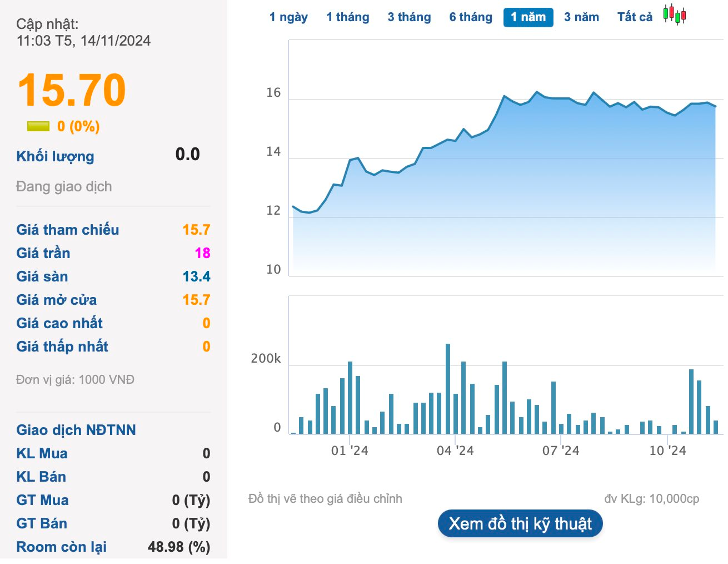Select the '3 tháng' time range tab
The image size is (728, 564).
410,17
